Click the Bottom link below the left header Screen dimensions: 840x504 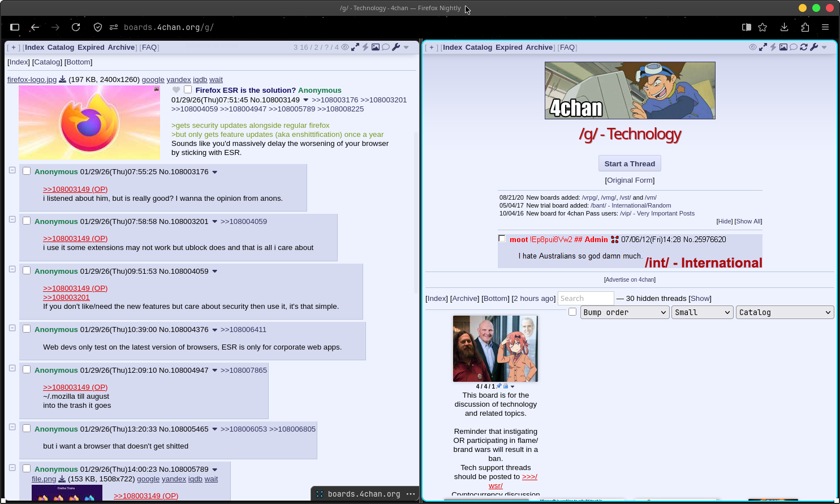tap(78, 62)
